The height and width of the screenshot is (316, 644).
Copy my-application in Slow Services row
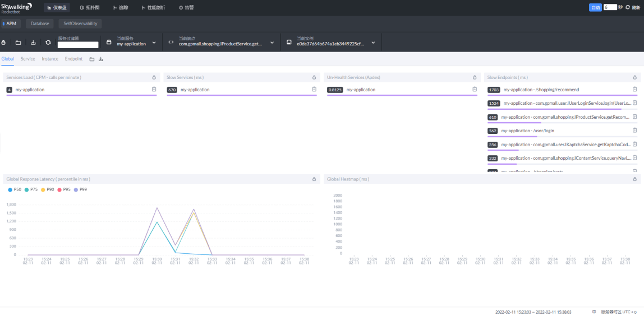point(314,89)
